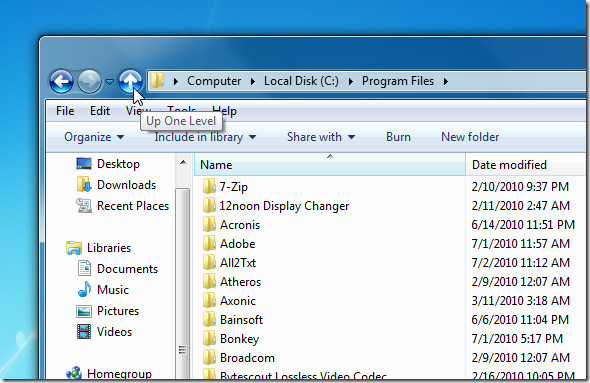Select Desktop in the navigation pane
The width and height of the screenshot is (590, 383).
[x=118, y=164]
